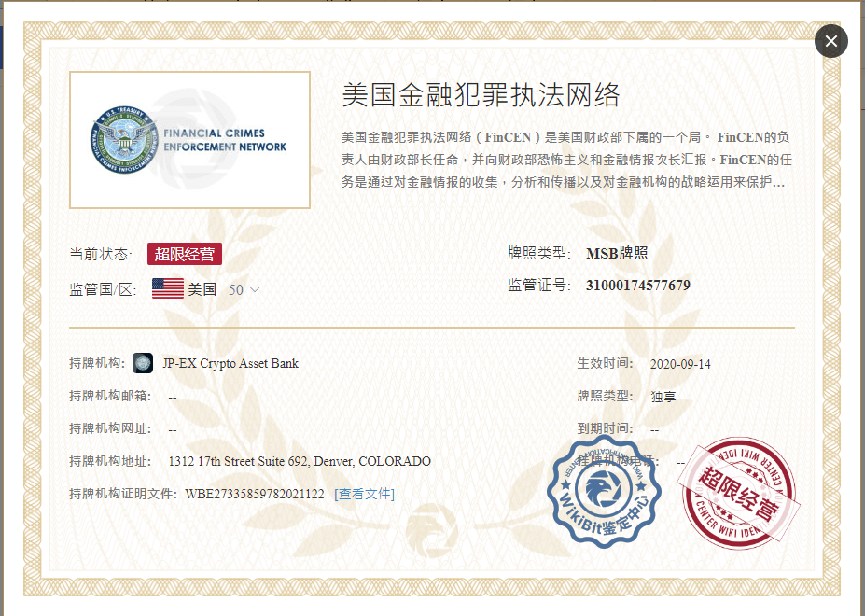Click the FinCEN description paragraph

tap(566, 160)
